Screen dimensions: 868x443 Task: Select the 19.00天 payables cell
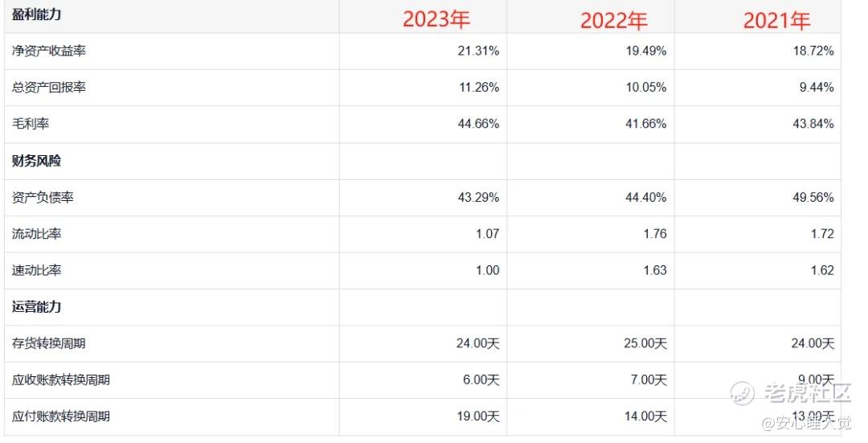(x=478, y=416)
